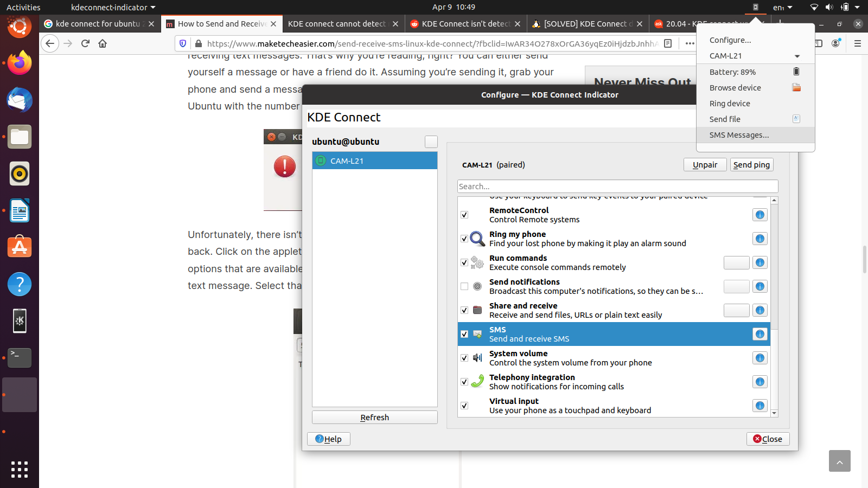Open Firefox page actions menu
The height and width of the screenshot is (488, 868).
pyautogui.click(x=690, y=43)
